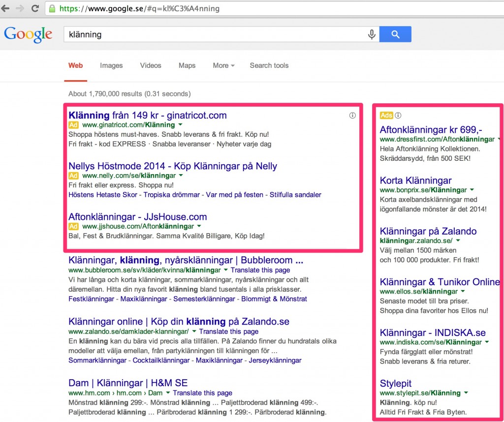Click the blue magnifier search button
This screenshot has height=422, width=504.
click(395, 34)
